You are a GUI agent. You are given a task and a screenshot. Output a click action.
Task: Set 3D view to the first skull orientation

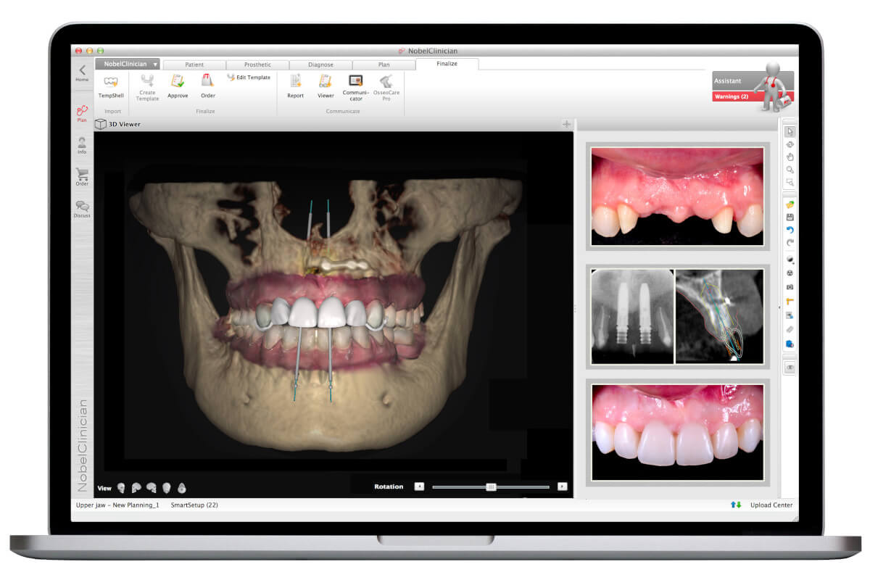(x=121, y=488)
